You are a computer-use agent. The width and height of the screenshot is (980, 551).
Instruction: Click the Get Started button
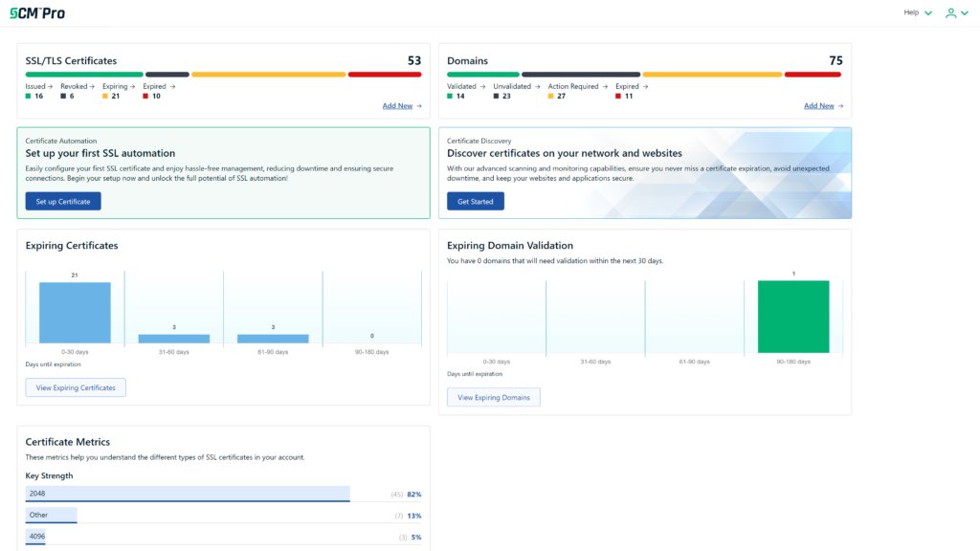pos(475,201)
